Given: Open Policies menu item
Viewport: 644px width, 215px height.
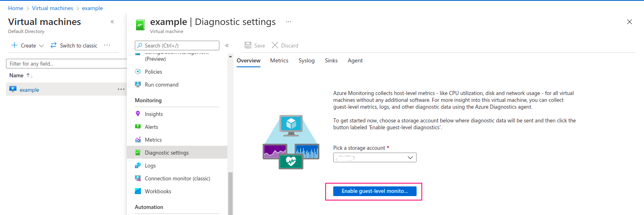Looking at the screenshot, I should pos(153,72).
